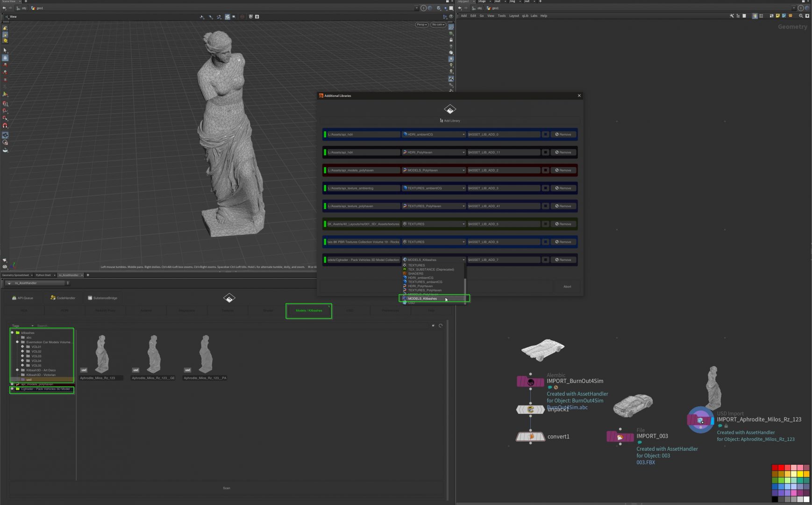Remove the HDRI_PolyHaven library row
Screen dimensions: 812x505
pos(563,152)
